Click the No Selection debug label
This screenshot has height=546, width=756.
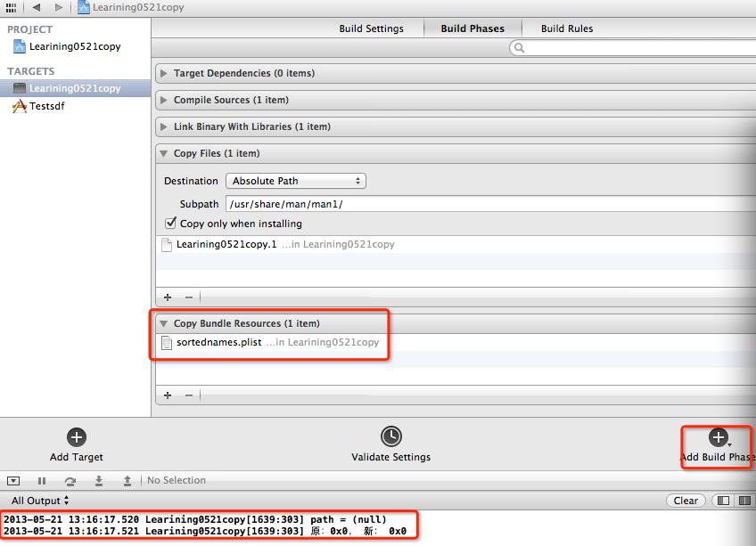point(177,480)
